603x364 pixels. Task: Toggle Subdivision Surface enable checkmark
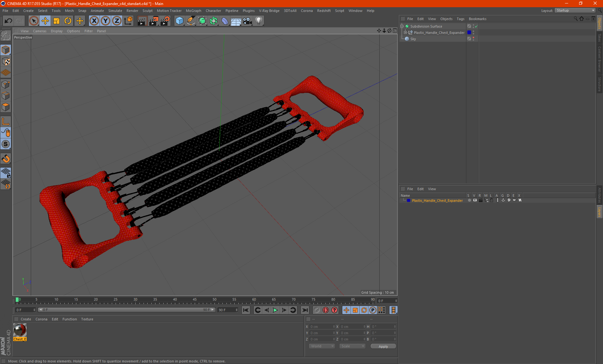pyautogui.click(x=476, y=26)
